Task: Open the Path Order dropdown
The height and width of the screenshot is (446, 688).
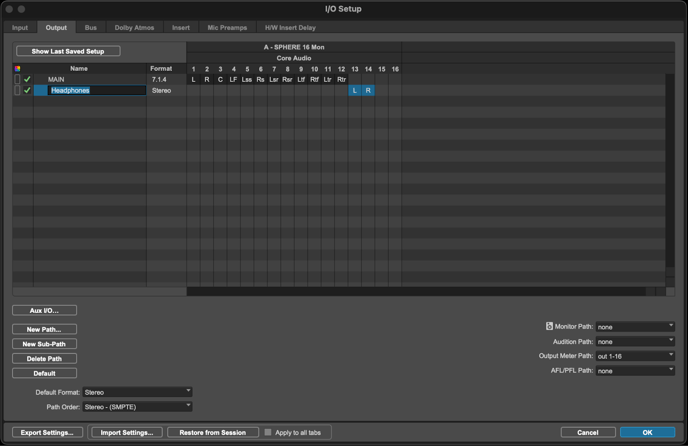Action: [137, 407]
